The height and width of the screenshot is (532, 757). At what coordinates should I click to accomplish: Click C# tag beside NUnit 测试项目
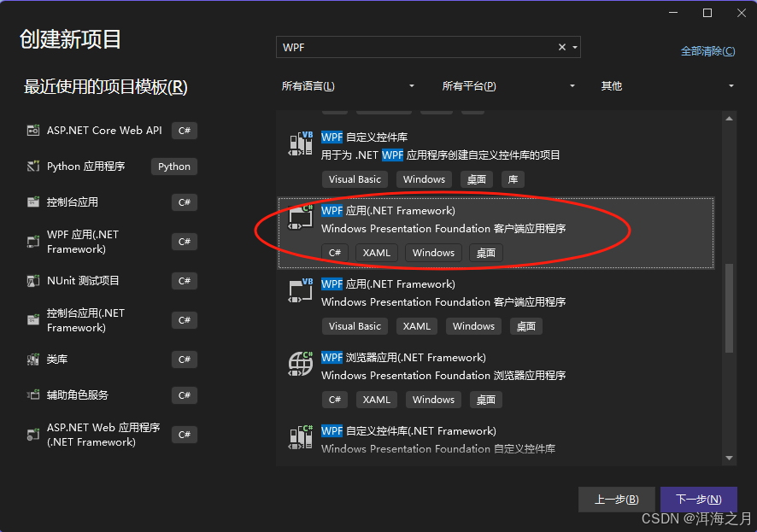[x=185, y=281]
